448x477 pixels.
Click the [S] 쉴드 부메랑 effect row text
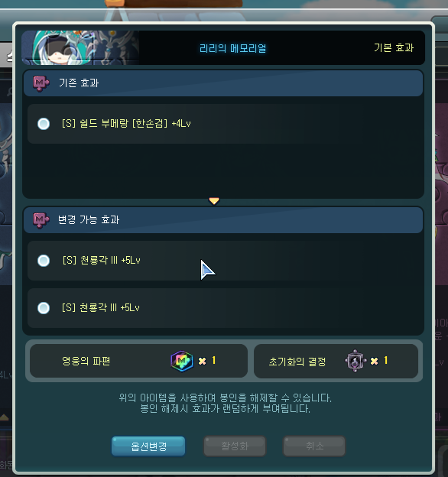click(126, 124)
